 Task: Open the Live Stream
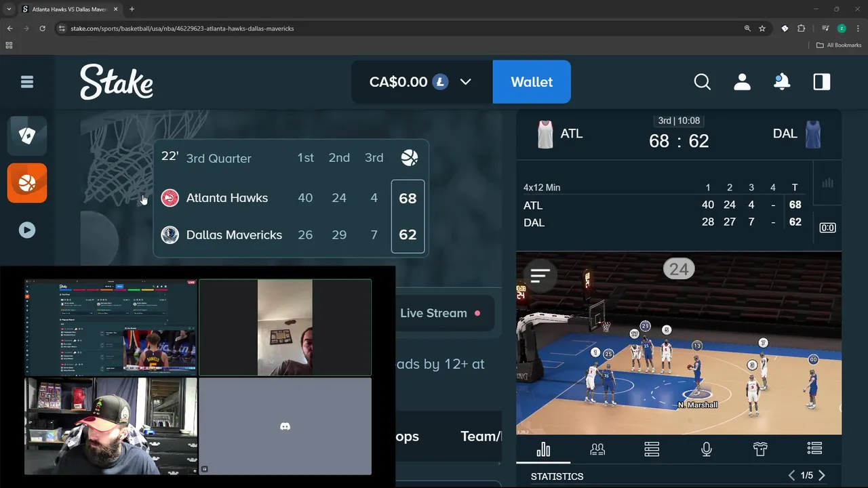[x=439, y=313]
